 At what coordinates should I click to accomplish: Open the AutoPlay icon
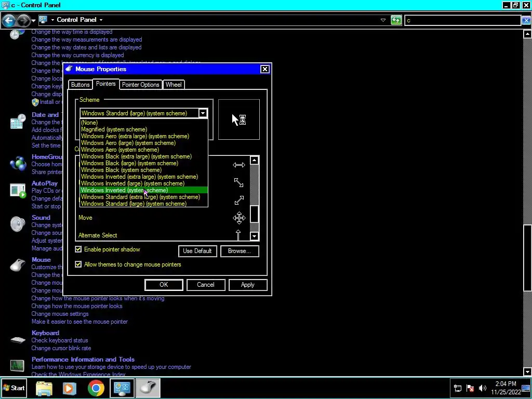click(x=18, y=190)
